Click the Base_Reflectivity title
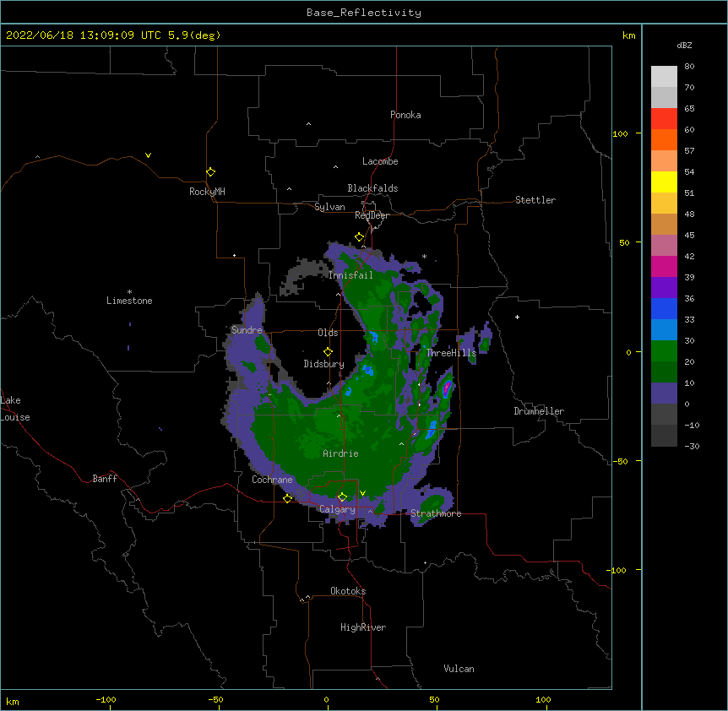This screenshot has height=711, width=728. pos(364,13)
